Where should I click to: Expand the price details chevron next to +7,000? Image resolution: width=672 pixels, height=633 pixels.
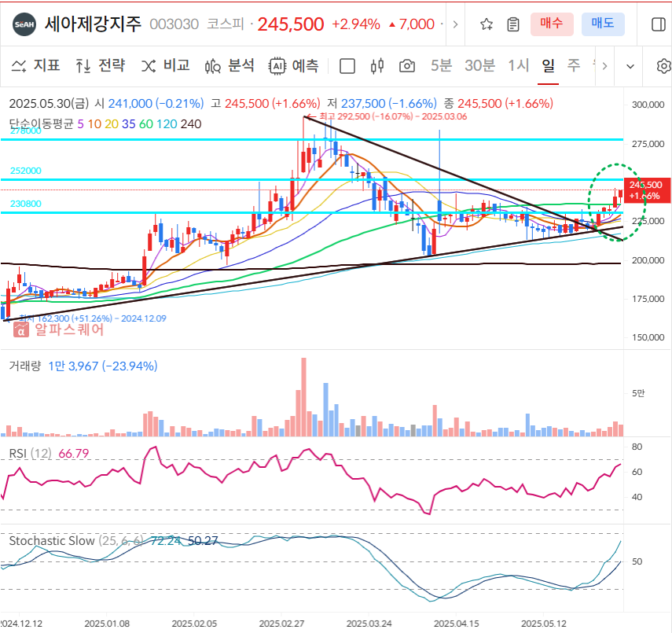[x=456, y=24]
